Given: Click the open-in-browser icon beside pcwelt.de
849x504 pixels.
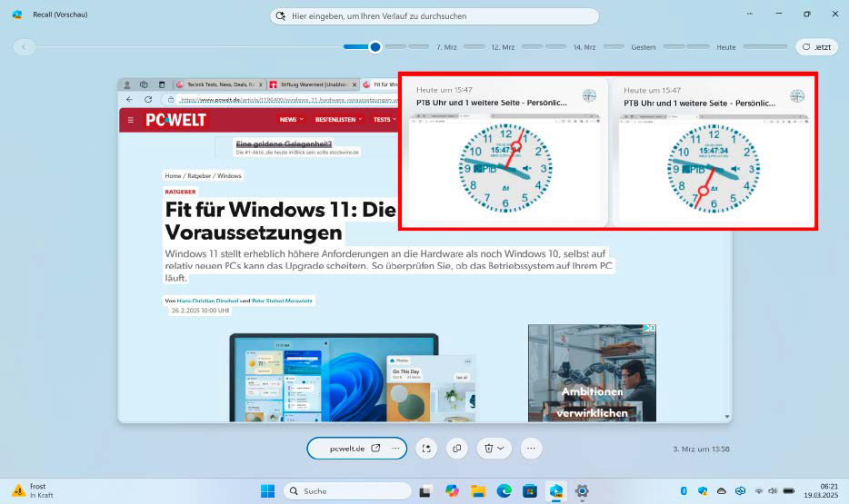Looking at the screenshot, I should coord(375,449).
